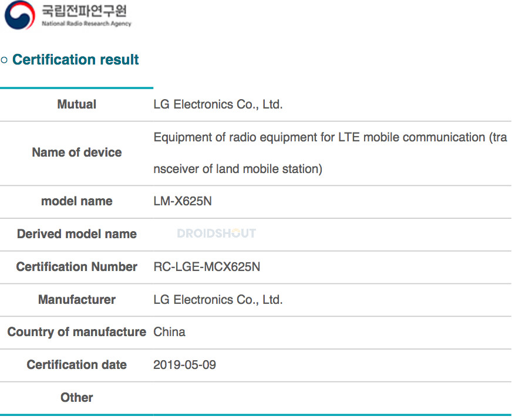Select the China country value

[170, 332]
